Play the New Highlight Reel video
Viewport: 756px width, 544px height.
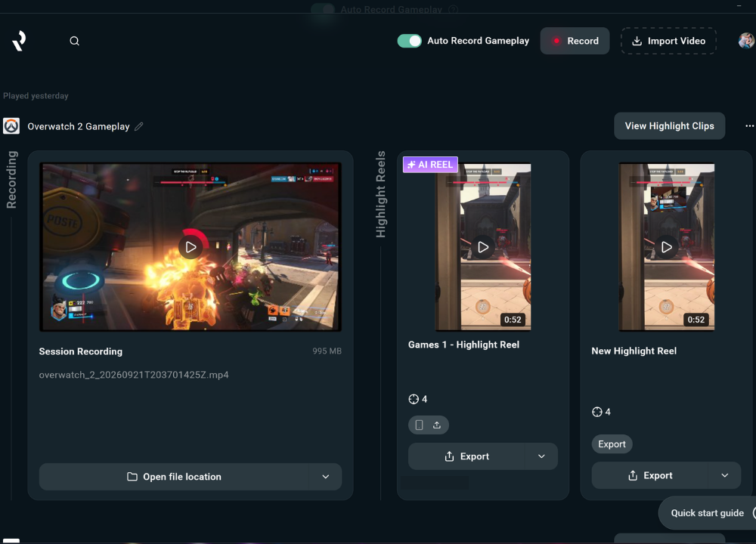666,247
